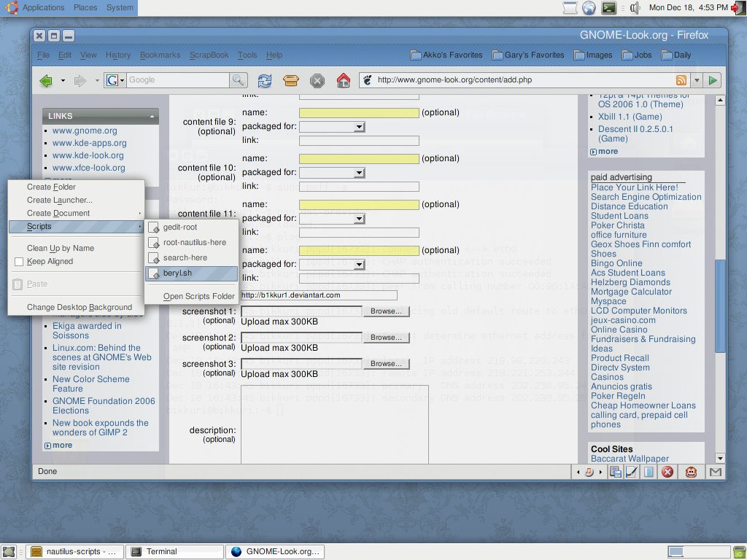
Task: Click Browse... for screenshot 2
Action: pos(386,337)
